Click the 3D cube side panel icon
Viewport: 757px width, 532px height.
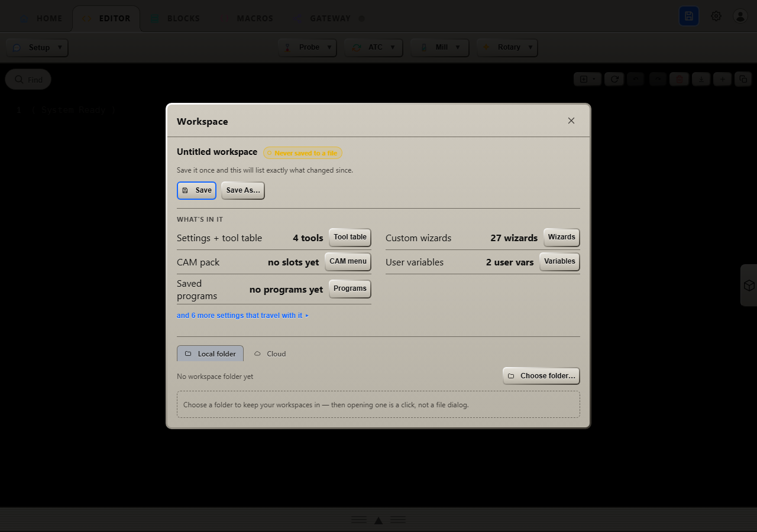749,286
